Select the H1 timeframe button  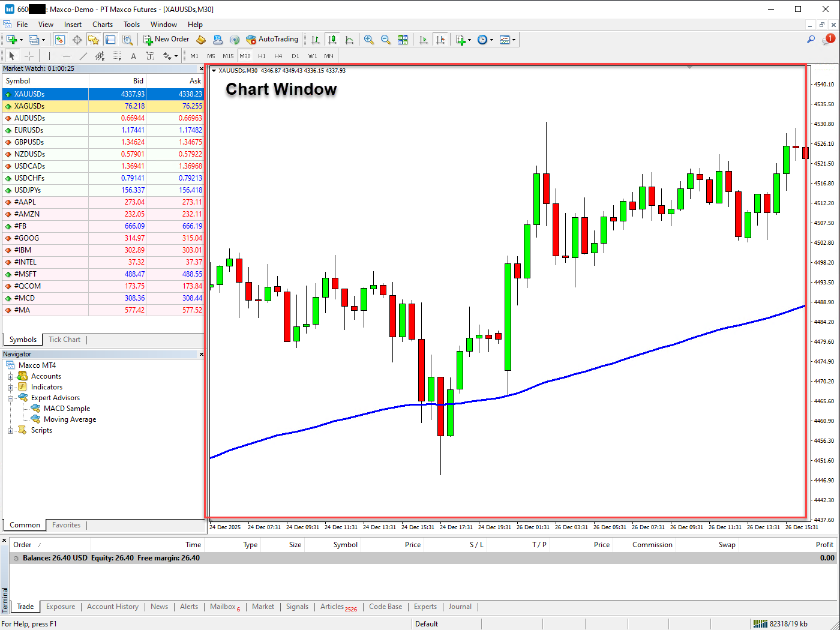pyautogui.click(x=262, y=56)
